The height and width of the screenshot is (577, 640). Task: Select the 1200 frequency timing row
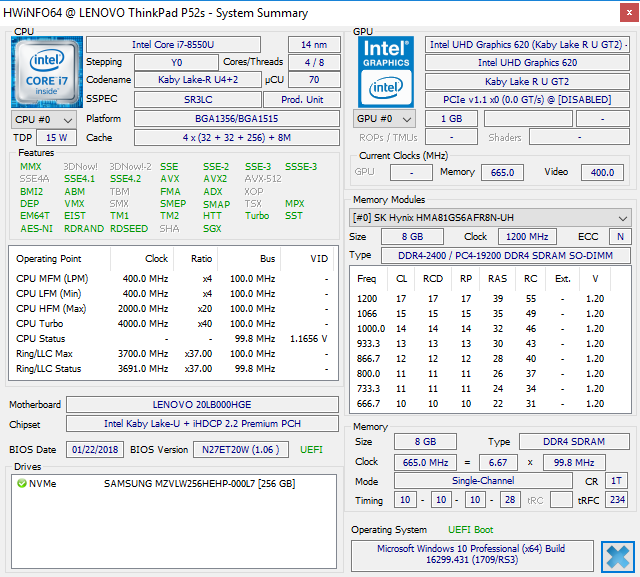(490, 299)
